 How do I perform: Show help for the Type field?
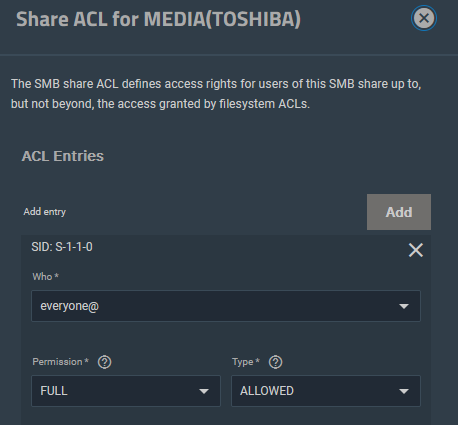tap(276, 362)
